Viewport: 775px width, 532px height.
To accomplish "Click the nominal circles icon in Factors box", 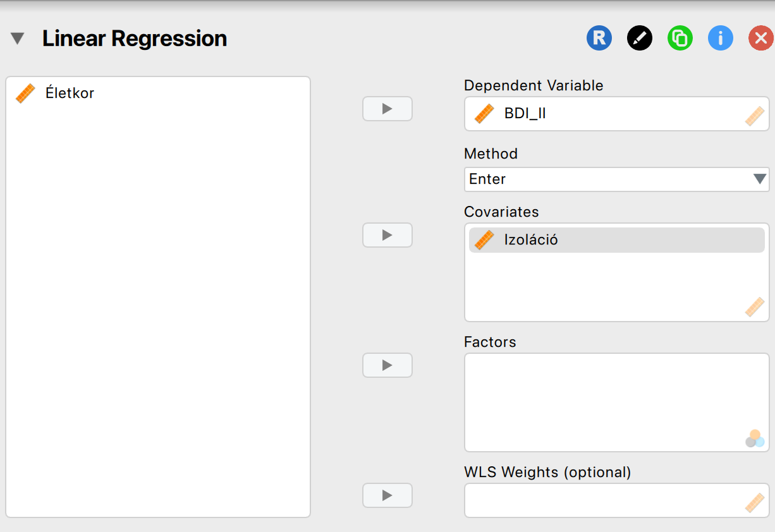I will pyautogui.click(x=754, y=438).
